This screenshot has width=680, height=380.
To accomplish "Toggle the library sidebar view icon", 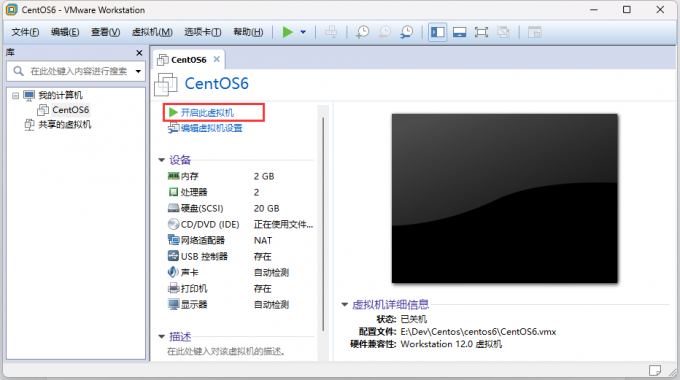I will tap(438, 32).
